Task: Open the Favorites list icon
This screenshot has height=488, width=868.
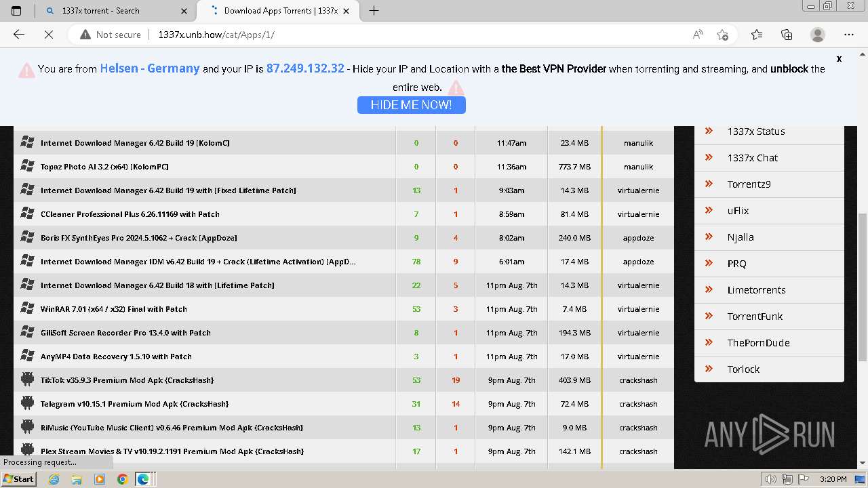Action: click(x=757, y=35)
